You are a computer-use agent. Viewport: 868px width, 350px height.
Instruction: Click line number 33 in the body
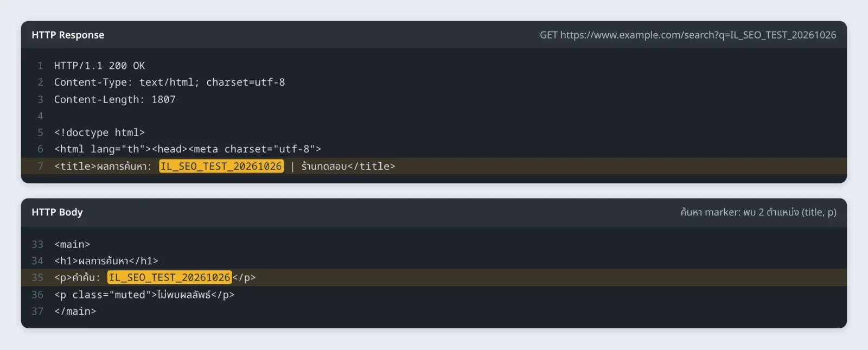(x=37, y=244)
